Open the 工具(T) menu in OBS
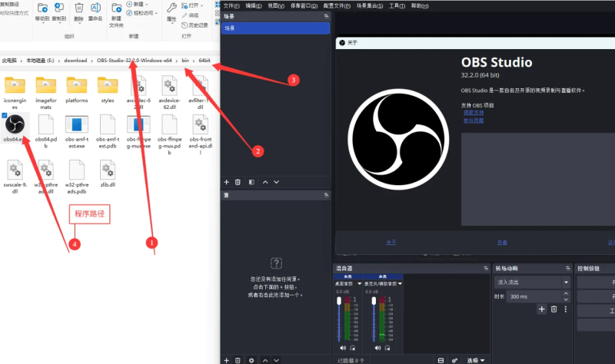Screen dimensions: 615x364 pyautogui.click(x=397, y=6)
